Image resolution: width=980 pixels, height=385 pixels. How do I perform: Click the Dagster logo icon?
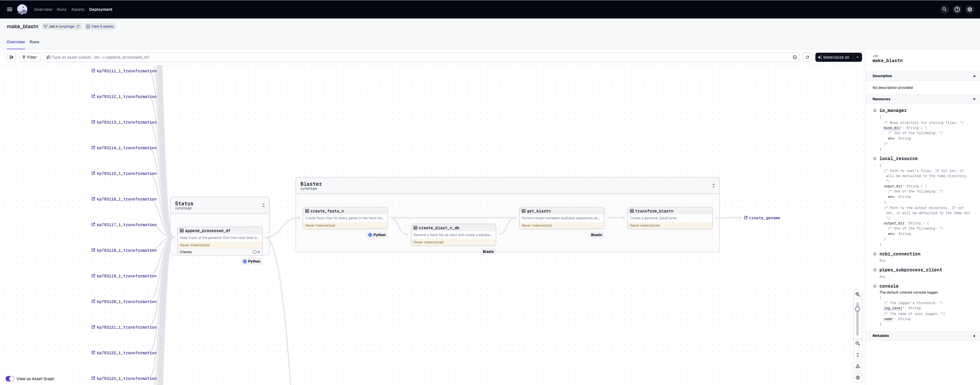23,9
